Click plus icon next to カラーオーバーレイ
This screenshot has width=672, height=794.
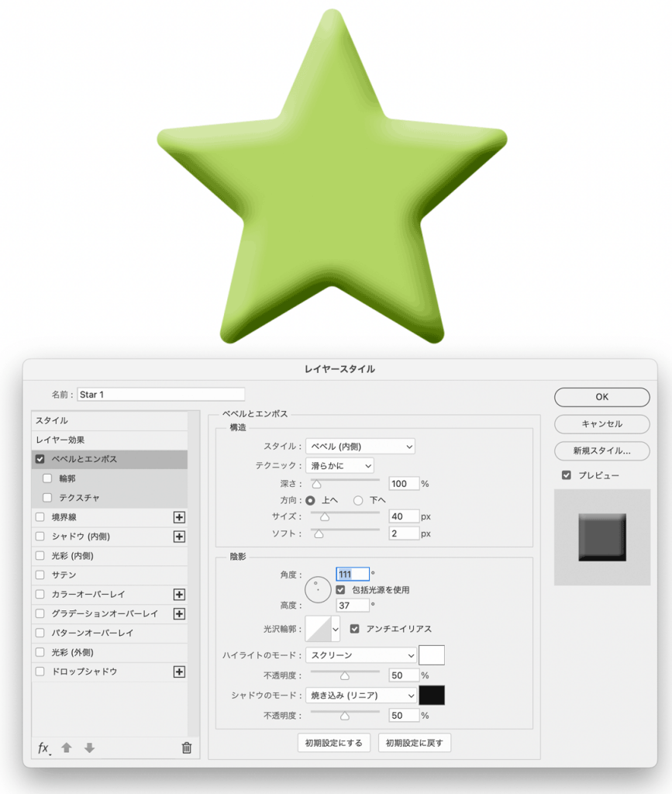(179, 595)
